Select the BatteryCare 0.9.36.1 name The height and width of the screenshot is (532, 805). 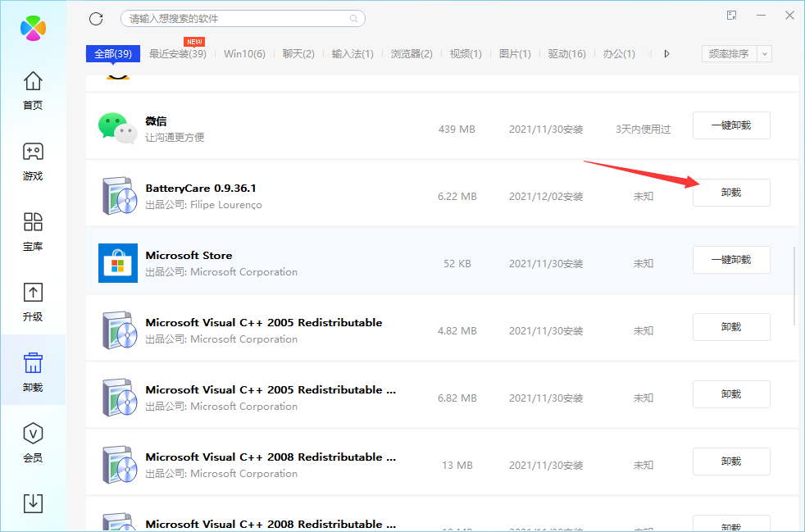click(201, 189)
